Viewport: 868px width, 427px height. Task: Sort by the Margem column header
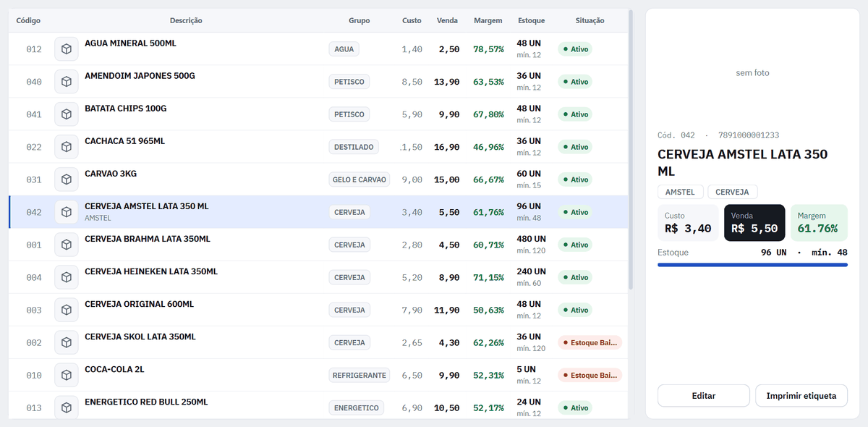point(488,20)
